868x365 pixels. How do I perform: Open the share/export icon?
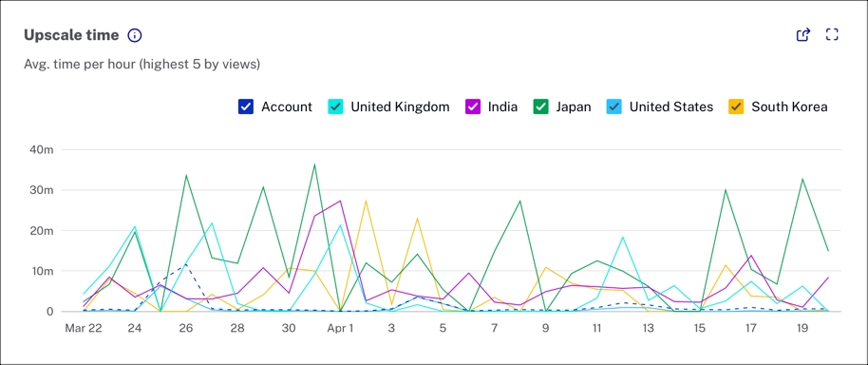(802, 35)
